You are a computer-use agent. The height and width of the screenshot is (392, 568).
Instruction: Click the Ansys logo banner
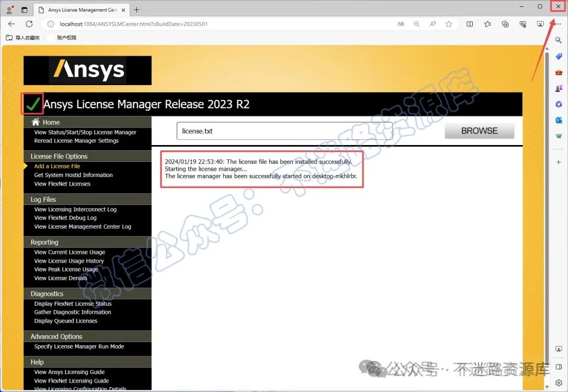(x=87, y=70)
